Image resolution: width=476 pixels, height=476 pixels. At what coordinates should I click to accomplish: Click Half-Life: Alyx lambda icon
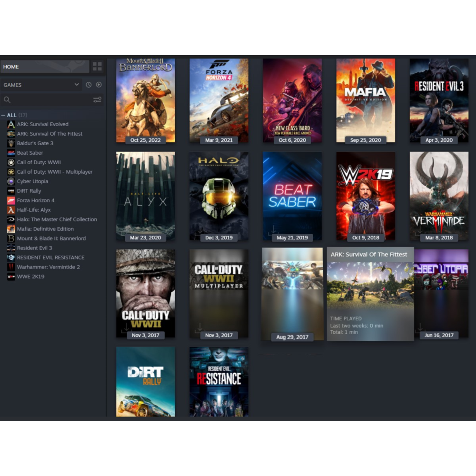pyautogui.click(x=11, y=210)
